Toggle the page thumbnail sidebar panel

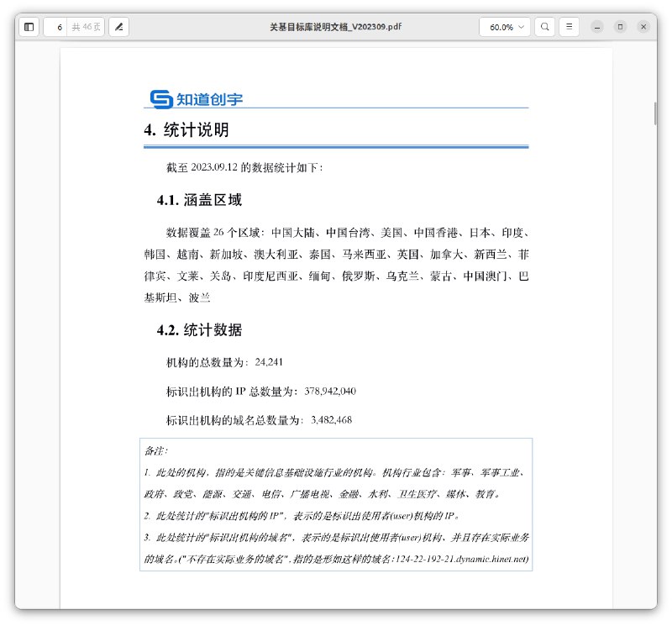(x=29, y=26)
